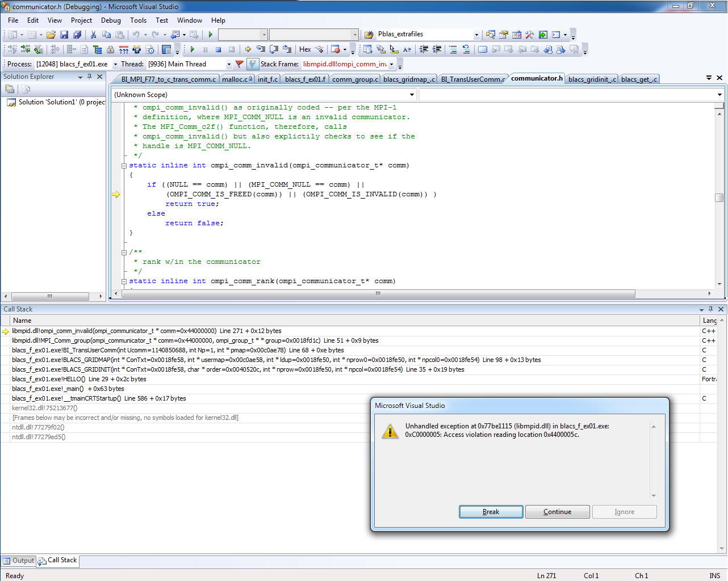Collapse the ompi_comm_invalid function outline
Viewport: 728px width, 581px height.
coord(124,166)
